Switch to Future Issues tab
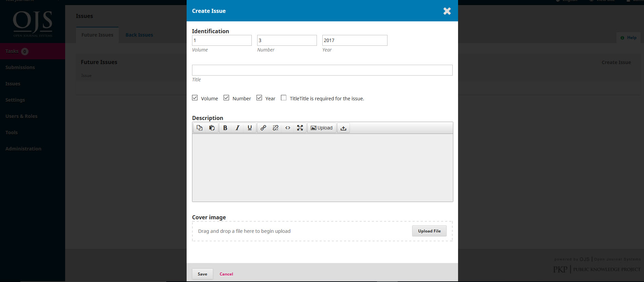Screen dimensions: 644x282 pyautogui.click(x=97, y=35)
